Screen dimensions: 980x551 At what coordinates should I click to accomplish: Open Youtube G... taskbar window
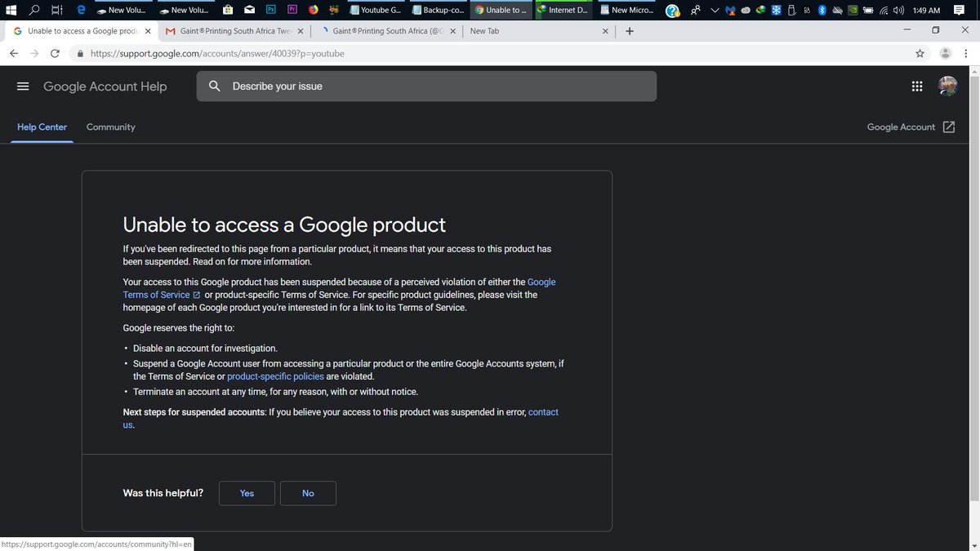pyautogui.click(x=375, y=10)
